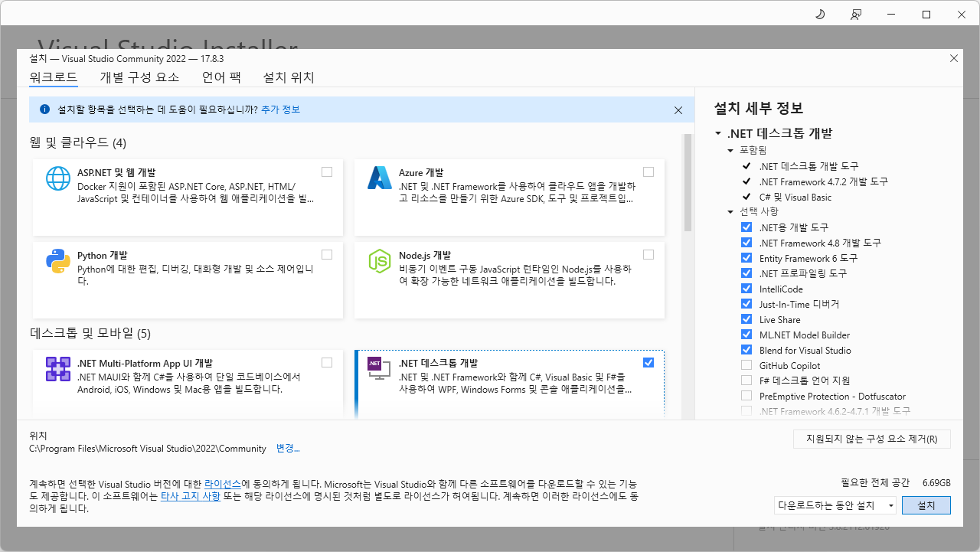Click .NET Framework 4.7.2 개발 도구 included item
Viewport: 980px width, 552px height.
click(x=823, y=181)
